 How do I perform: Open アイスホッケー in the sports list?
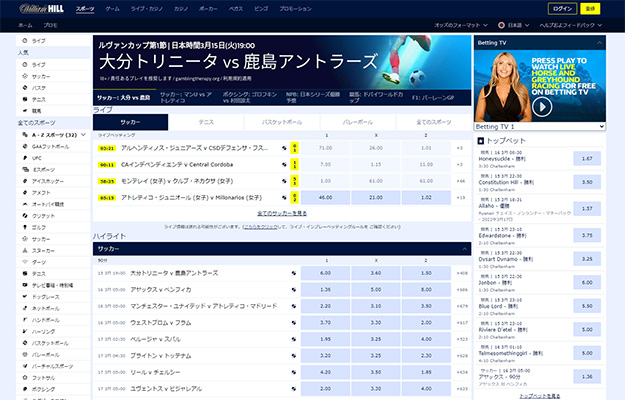[47, 181]
